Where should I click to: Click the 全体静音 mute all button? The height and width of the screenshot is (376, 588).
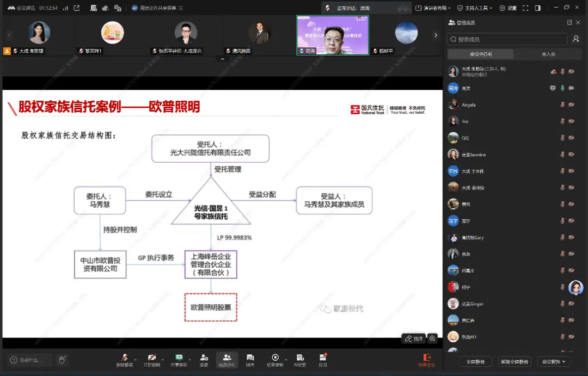tap(475, 361)
